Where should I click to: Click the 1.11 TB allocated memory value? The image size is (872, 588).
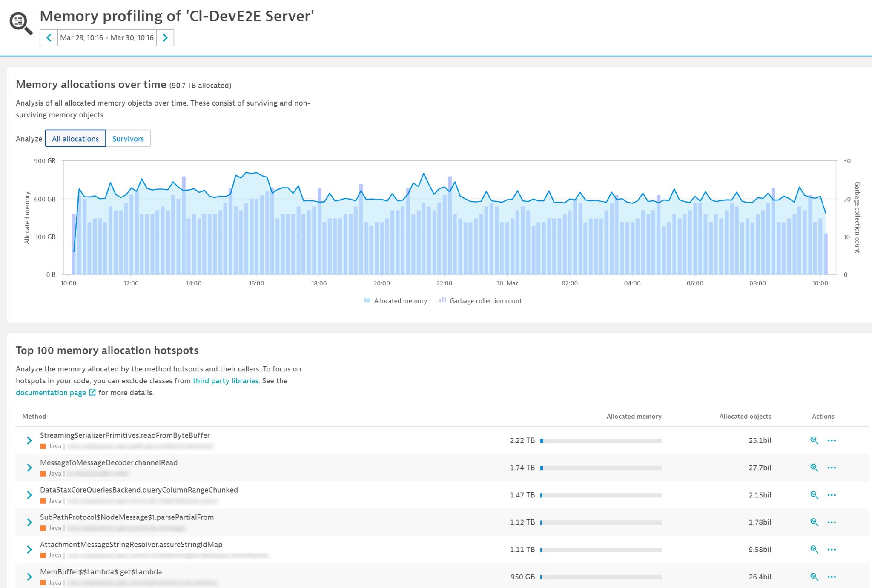[x=522, y=549]
